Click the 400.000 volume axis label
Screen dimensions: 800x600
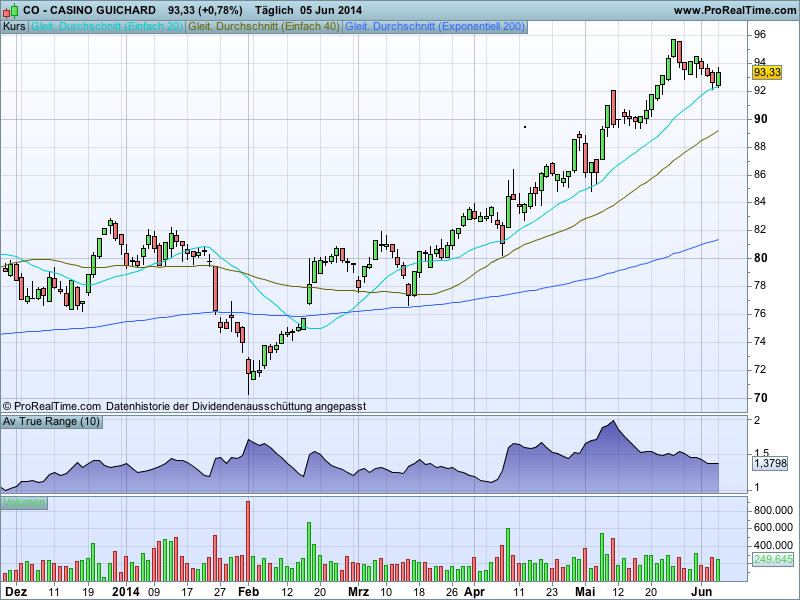[x=773, y=545]
